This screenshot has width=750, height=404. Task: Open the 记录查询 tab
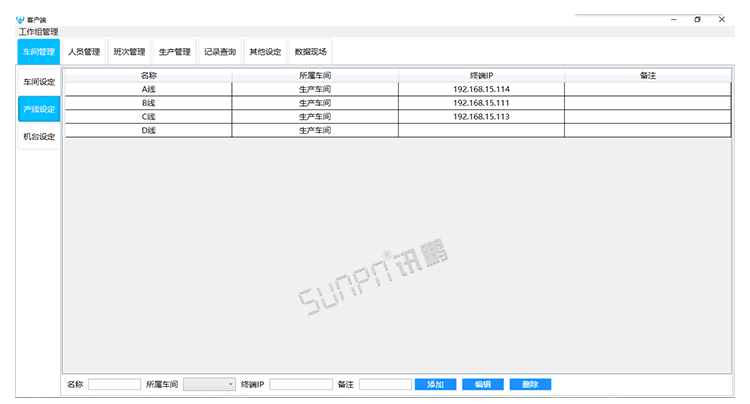[x=220, y=52]
